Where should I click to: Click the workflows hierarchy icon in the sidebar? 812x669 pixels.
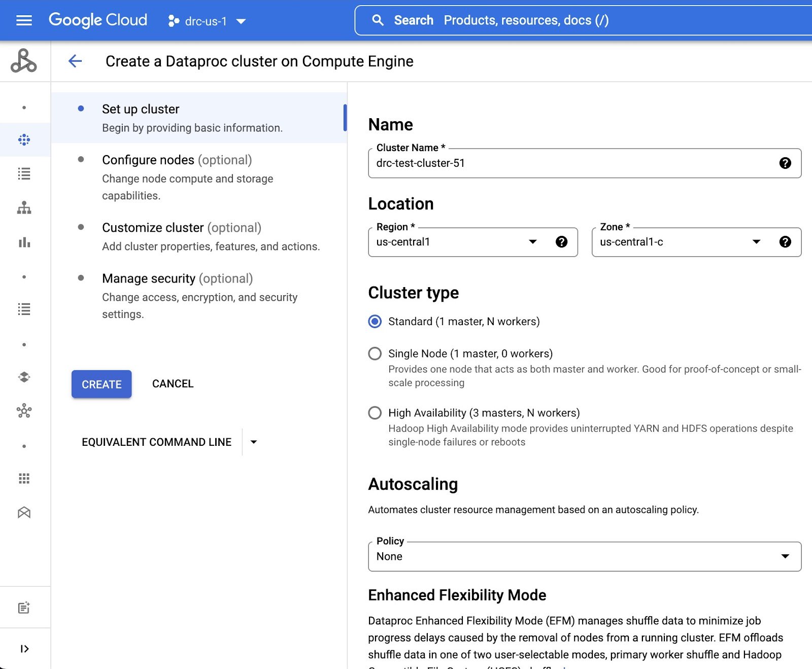pos(24,208)
